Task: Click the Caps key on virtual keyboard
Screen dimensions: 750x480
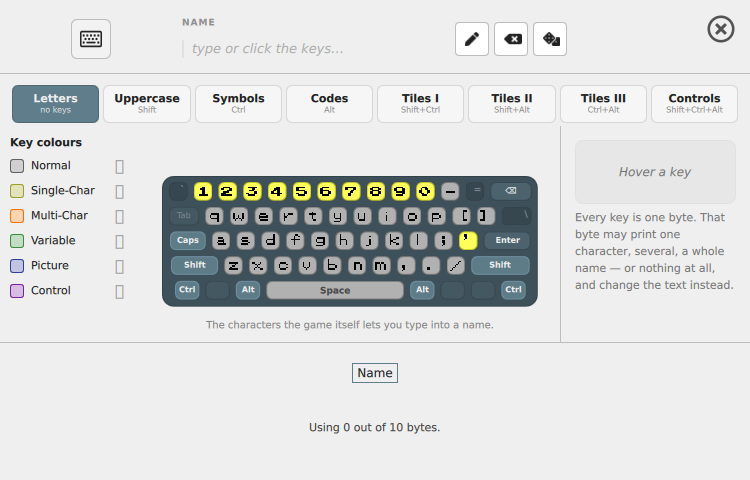Action: [188, 240]
